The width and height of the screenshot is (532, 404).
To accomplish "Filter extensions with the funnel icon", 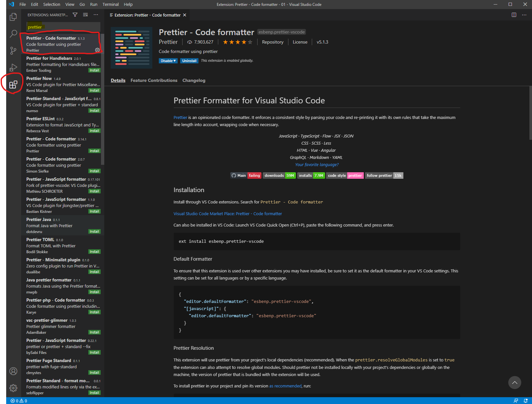I will click(x=75, y=15).
